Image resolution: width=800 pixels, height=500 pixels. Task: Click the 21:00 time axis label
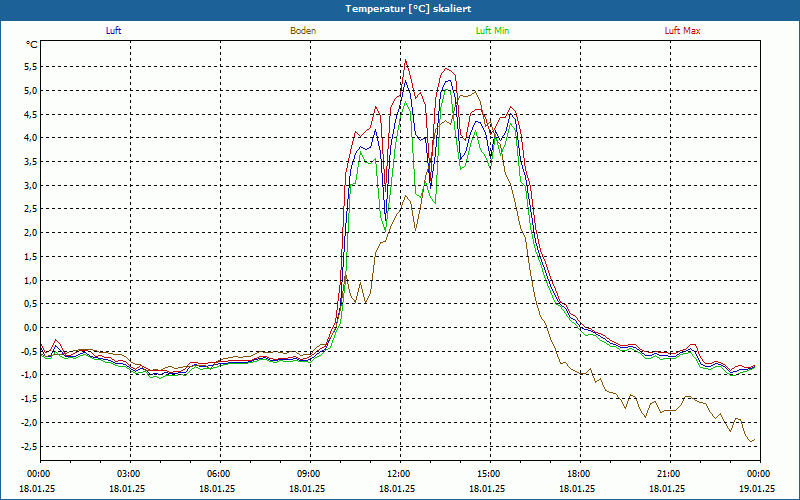670,474
